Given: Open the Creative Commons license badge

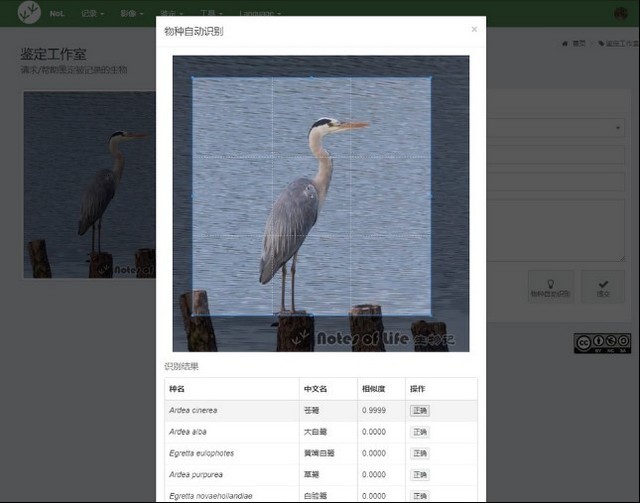Looking at the screenshot, I should coord(602,343).
